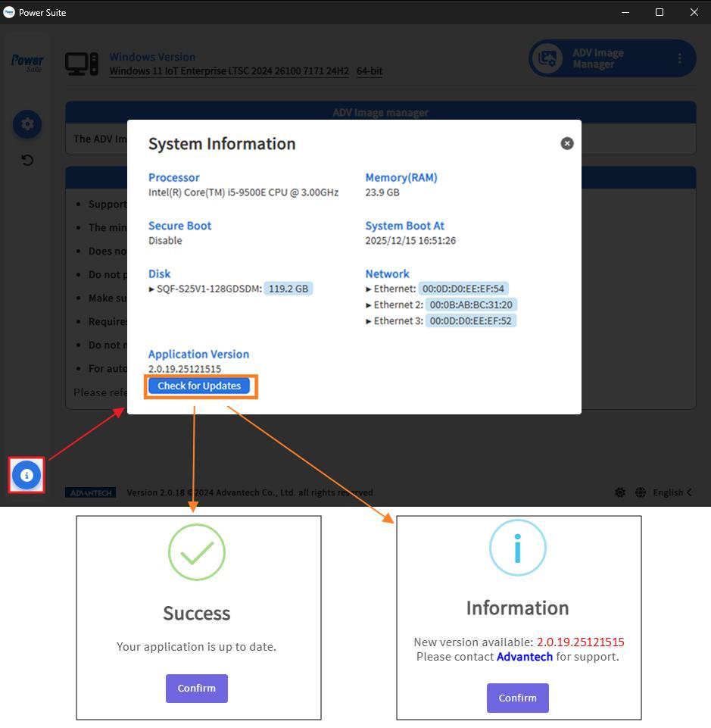711x728 pixels.
Task: Click the Secure Boot Disable value
Action: [165, 240]
